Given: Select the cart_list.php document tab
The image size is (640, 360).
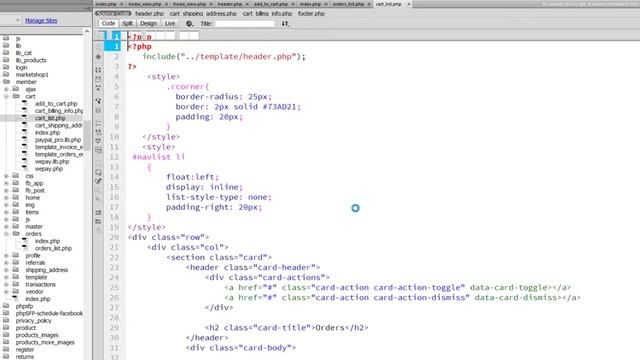Looking at the screenshot, I should coord(389,4).
